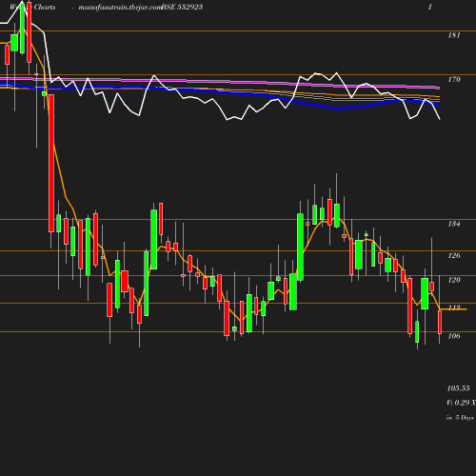Click the 181 price axis label
Viewport: 476px width, 476px height.
click(454, 35)
